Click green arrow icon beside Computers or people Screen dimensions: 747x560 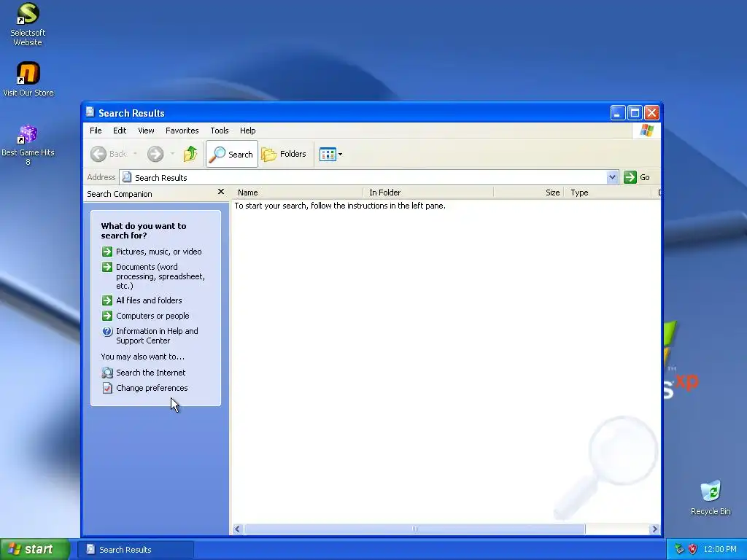[x=107, y=316]
